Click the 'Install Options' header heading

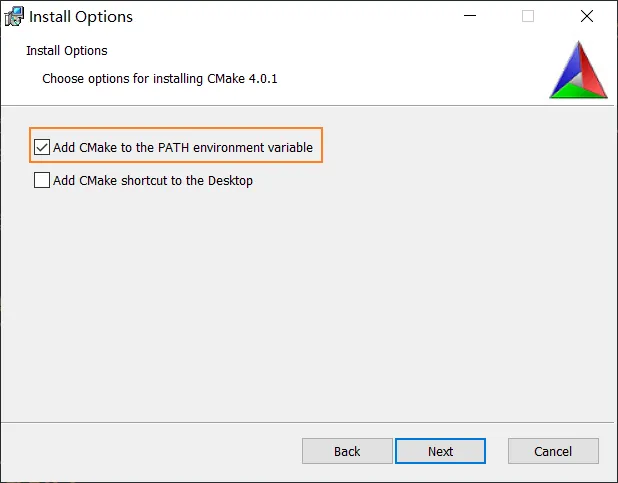click(66, 50)
